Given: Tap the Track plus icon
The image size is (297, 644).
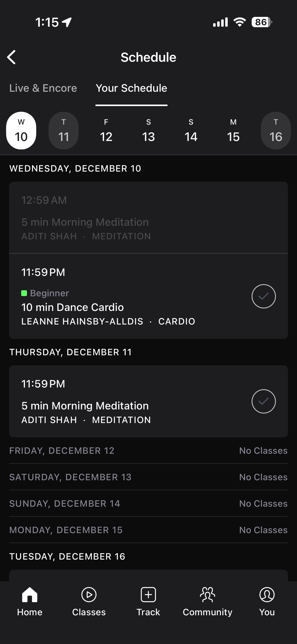Looking at the screenshot, I should (148, 595).
